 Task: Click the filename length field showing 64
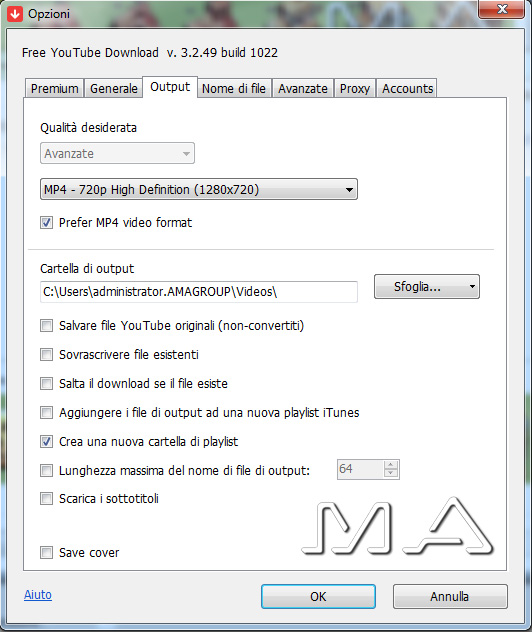point(360,469)
